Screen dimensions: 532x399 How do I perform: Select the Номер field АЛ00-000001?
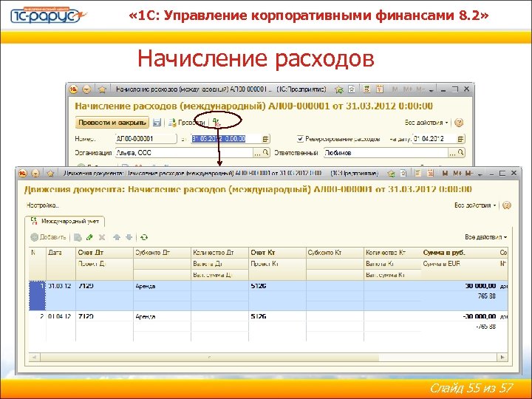coord(146,139)
